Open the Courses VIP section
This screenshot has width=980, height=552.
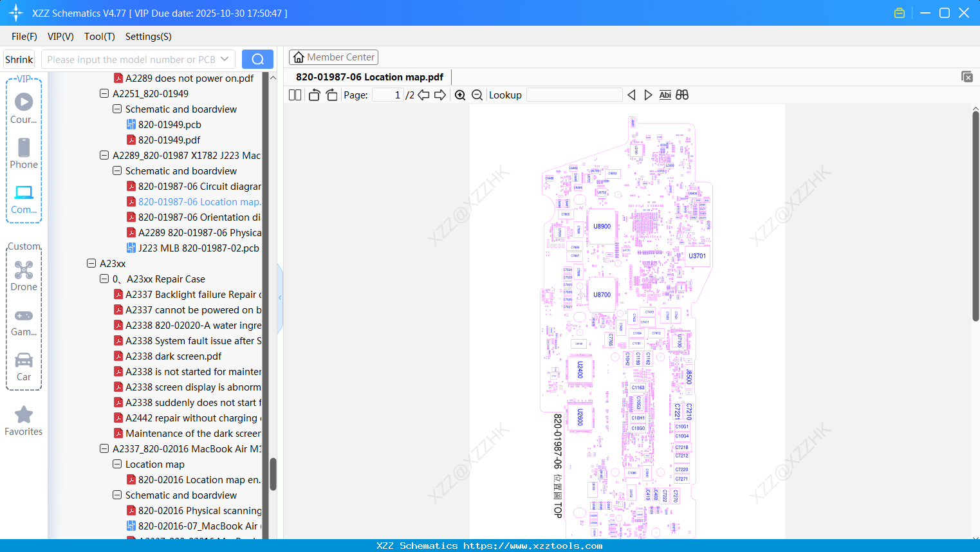24,107
